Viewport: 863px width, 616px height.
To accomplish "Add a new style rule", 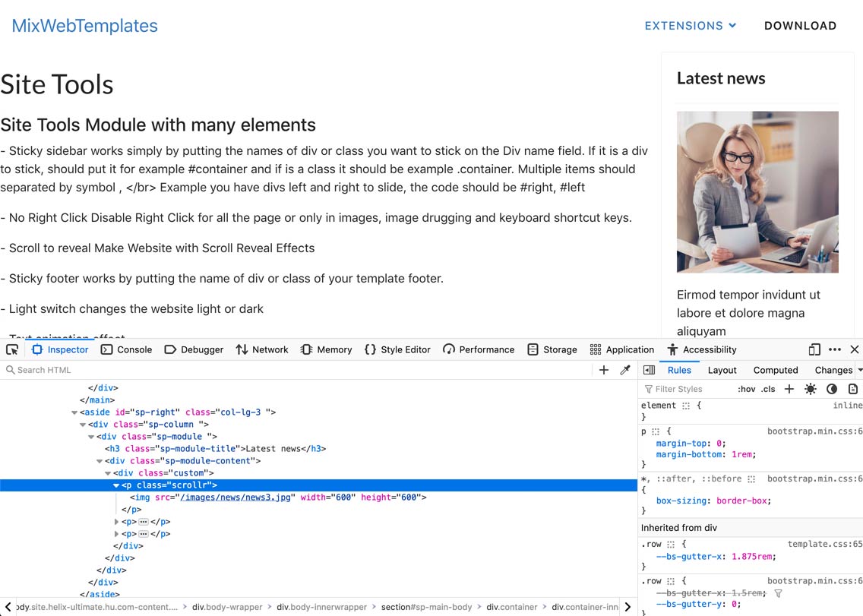I will 789,389.
